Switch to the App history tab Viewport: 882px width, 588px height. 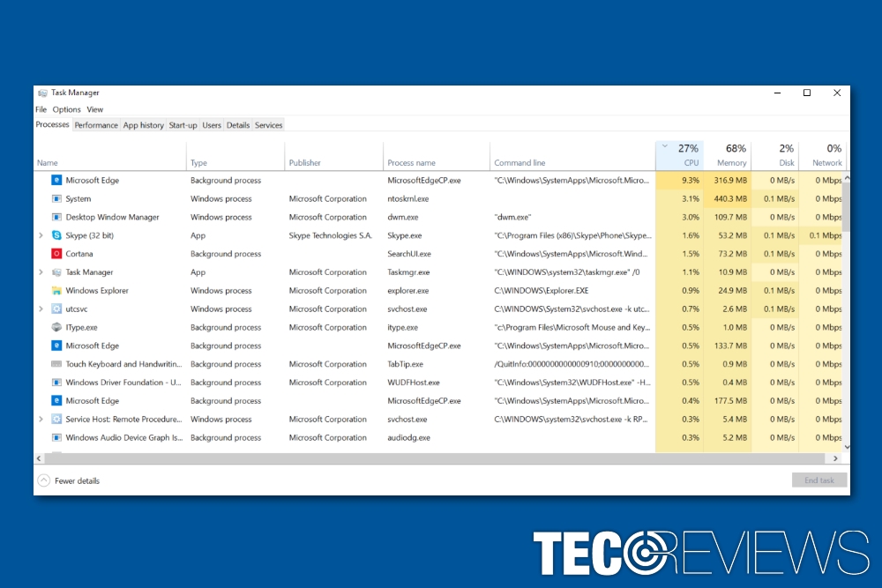coord(144,125)
